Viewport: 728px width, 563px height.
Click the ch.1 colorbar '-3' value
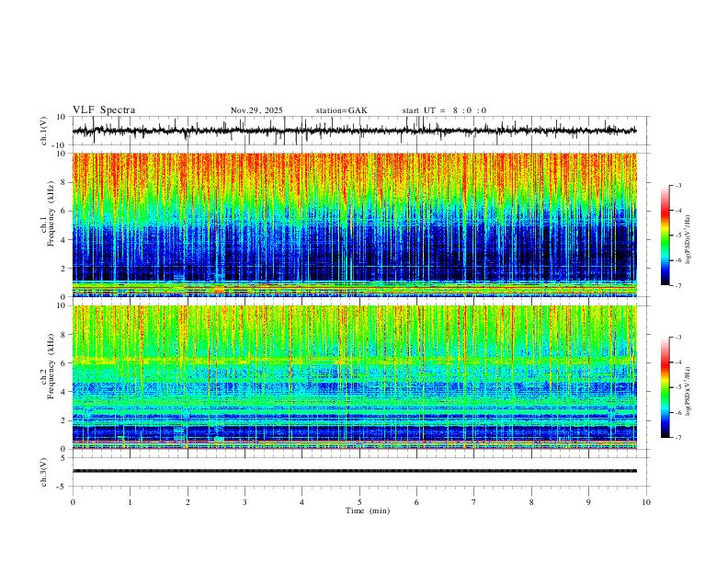677,185
